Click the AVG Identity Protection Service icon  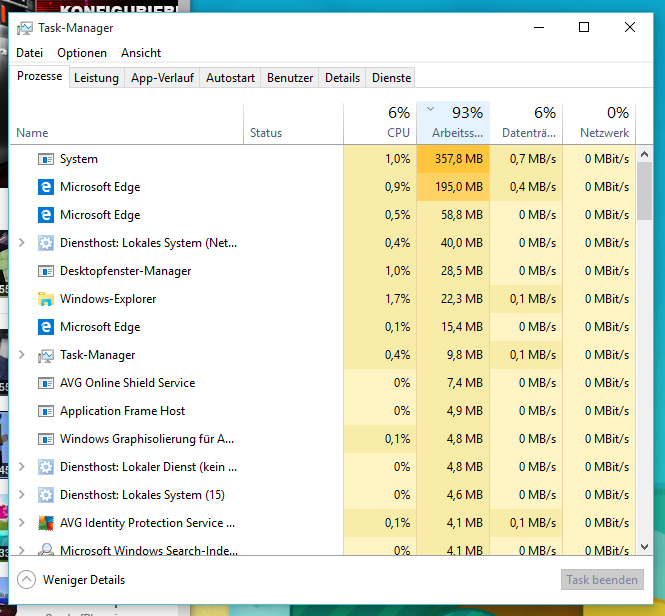pyautogui.click(x=46, y=523)
